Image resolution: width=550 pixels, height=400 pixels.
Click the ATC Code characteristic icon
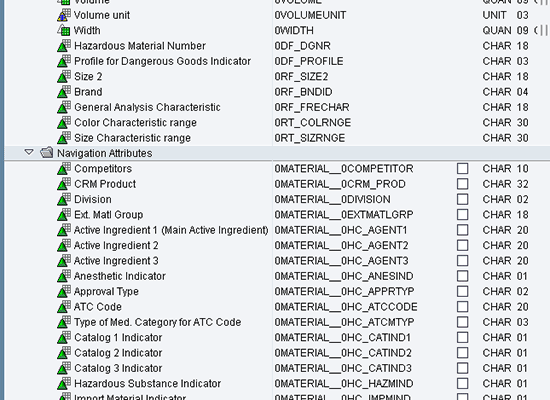tap(64, 307)
